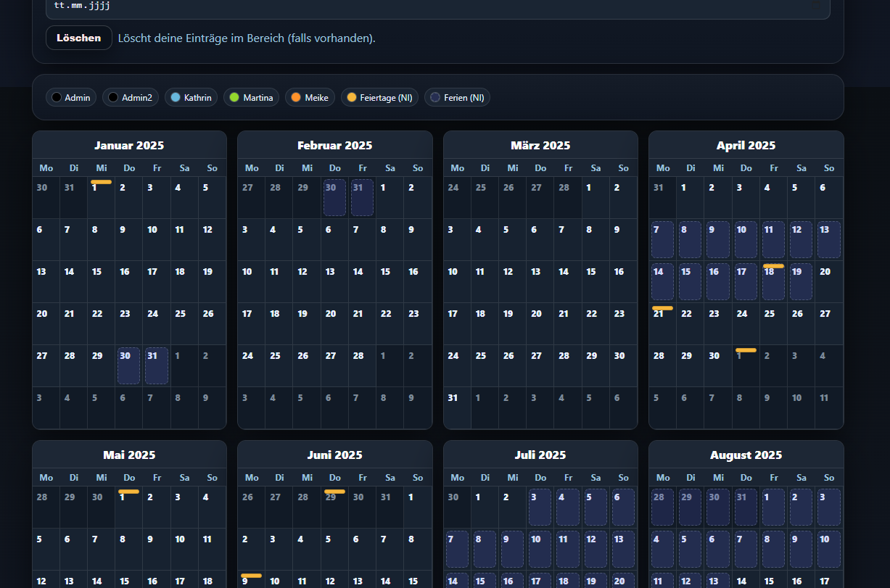Image resolution: width=890 pixels, height=588 pixels.
Task: Toggle the Kathrin legend chip
Action: [191, 97]
